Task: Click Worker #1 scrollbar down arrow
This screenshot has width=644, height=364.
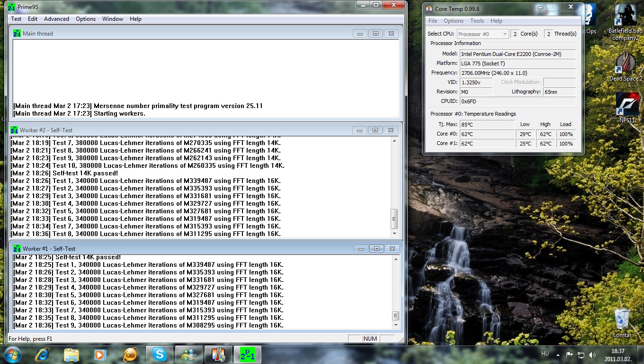Action: click(x=396, y=325)
